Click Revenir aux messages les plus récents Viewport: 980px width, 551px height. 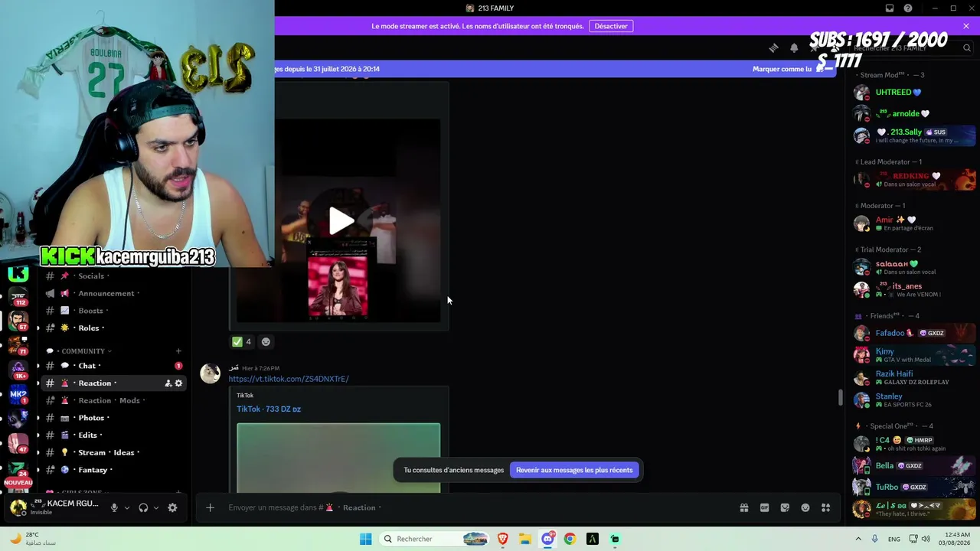pyautogui.click(x=574, y=470)
